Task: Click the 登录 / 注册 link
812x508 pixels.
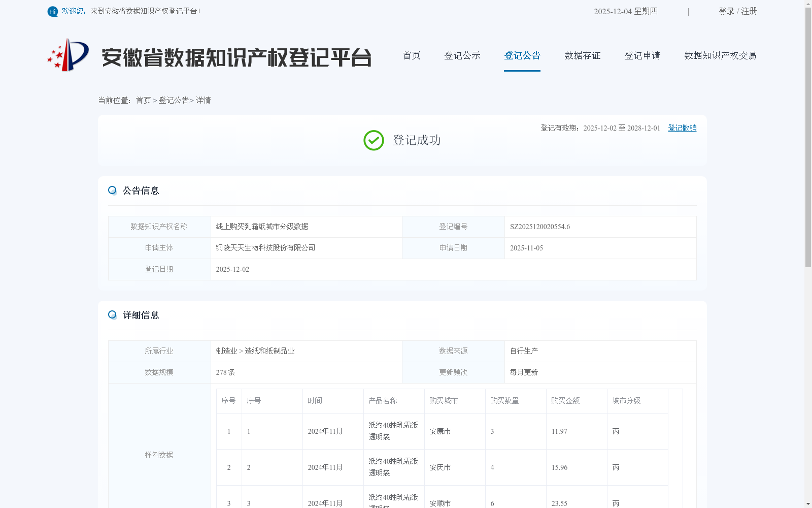Action: pos(738,11)
